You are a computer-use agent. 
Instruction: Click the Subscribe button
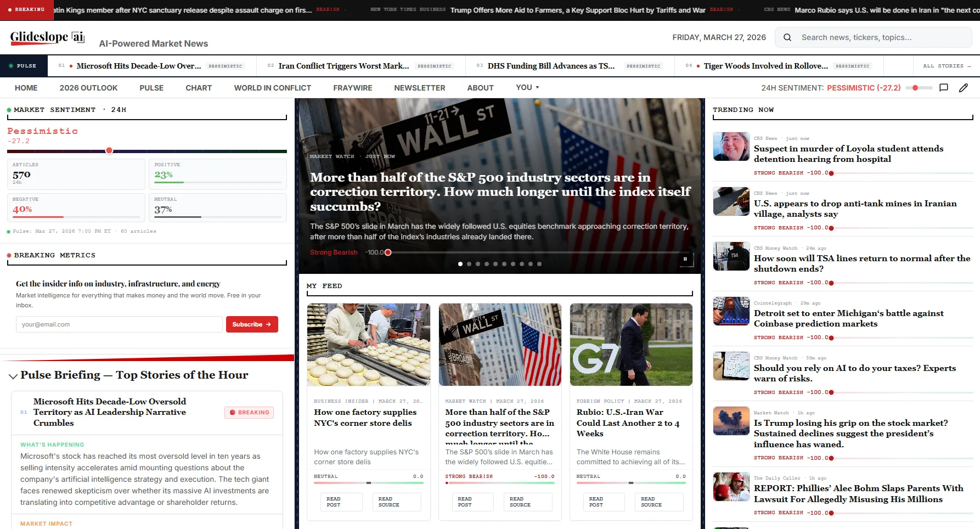click(252, 324)
